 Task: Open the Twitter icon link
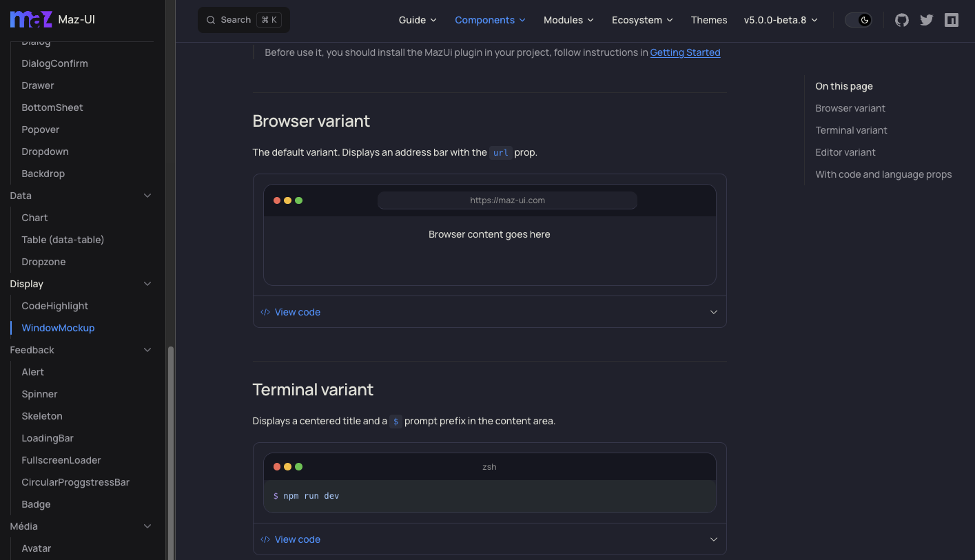(927, 20)
